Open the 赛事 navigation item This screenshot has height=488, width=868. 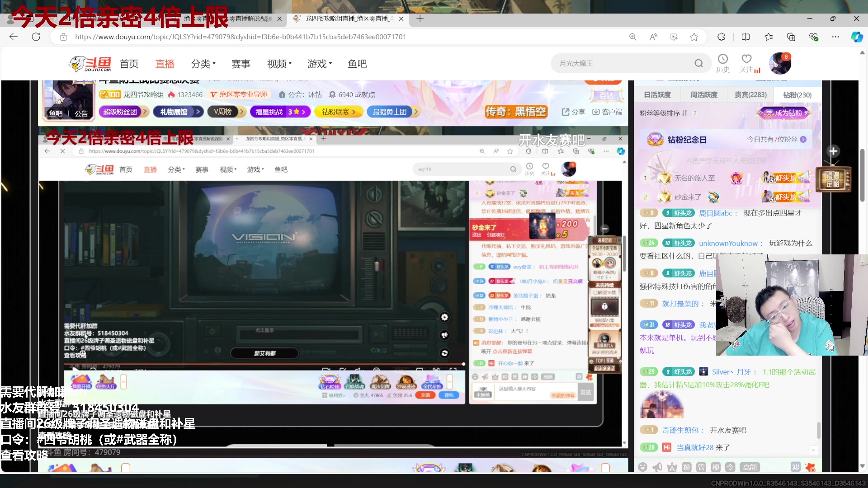(241, 64)
